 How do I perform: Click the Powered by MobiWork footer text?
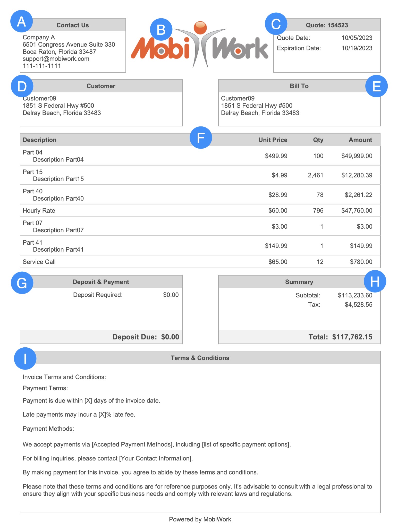(200, 519)
